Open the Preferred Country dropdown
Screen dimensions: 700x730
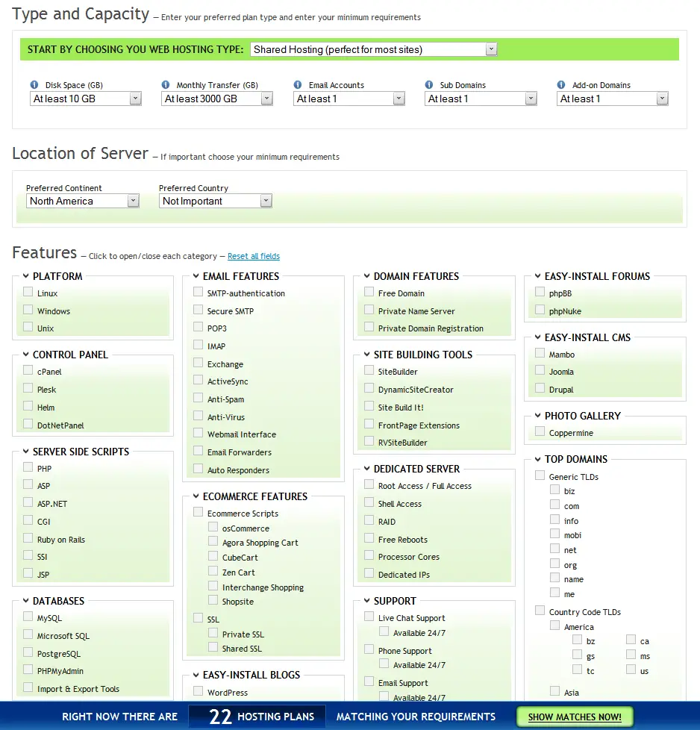click(216, 201)
